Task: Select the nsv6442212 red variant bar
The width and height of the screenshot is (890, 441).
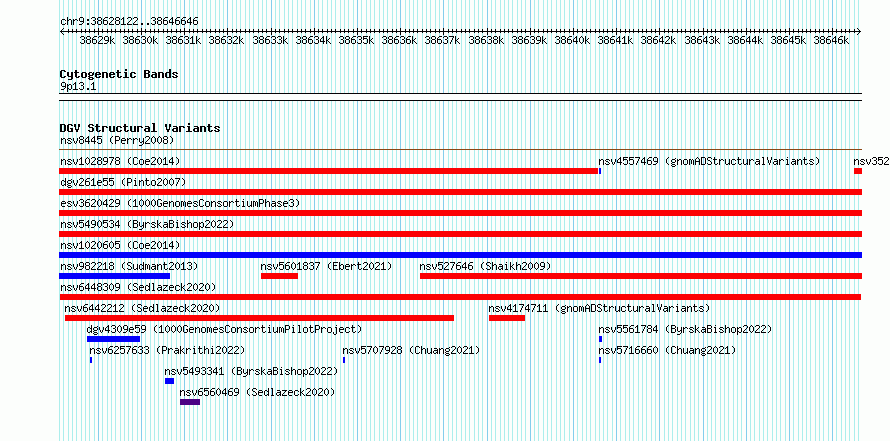Action: [x=259, y=318]
